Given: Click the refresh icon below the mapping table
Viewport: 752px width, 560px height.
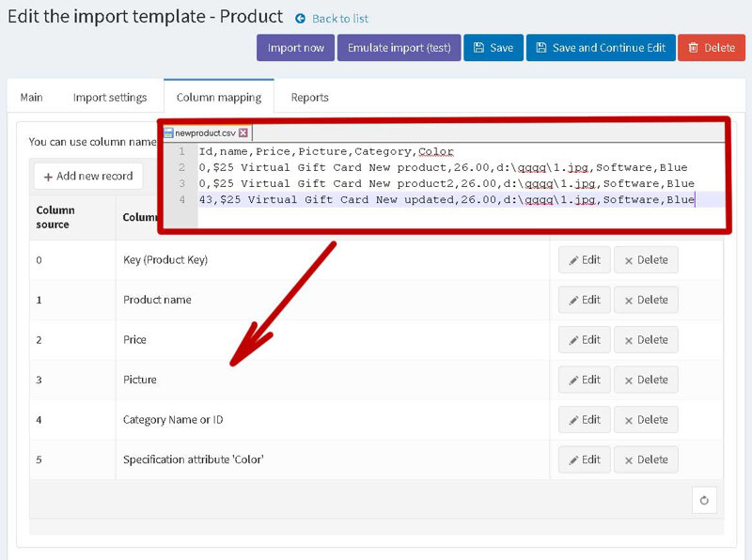Looking at the screenshot, I should pos(703,500).
